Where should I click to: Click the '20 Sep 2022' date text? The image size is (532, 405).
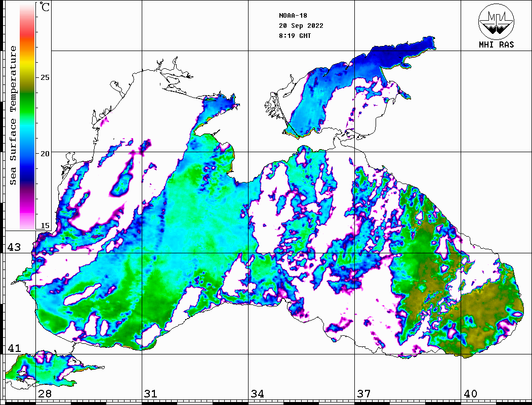pyautogui.click(x=301, y=26)
